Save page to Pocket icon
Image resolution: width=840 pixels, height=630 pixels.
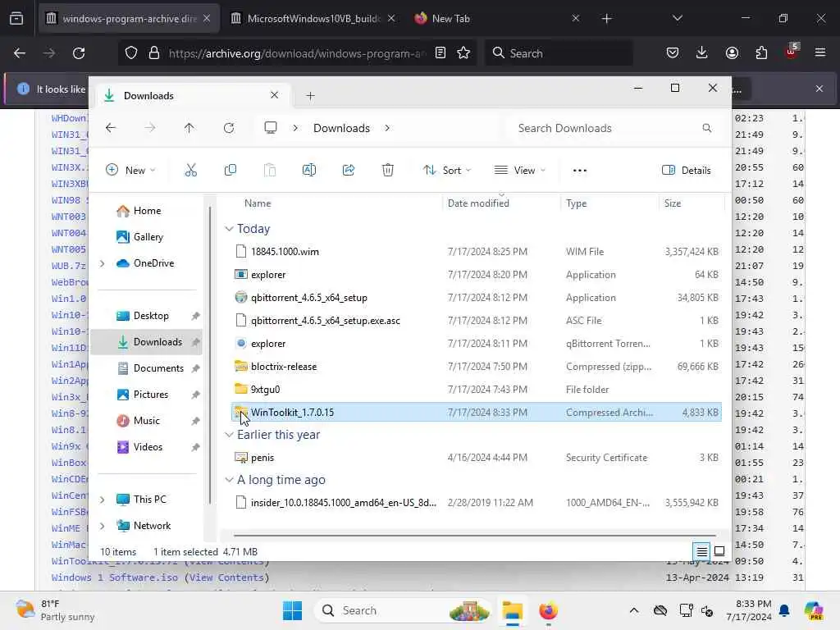673,53
